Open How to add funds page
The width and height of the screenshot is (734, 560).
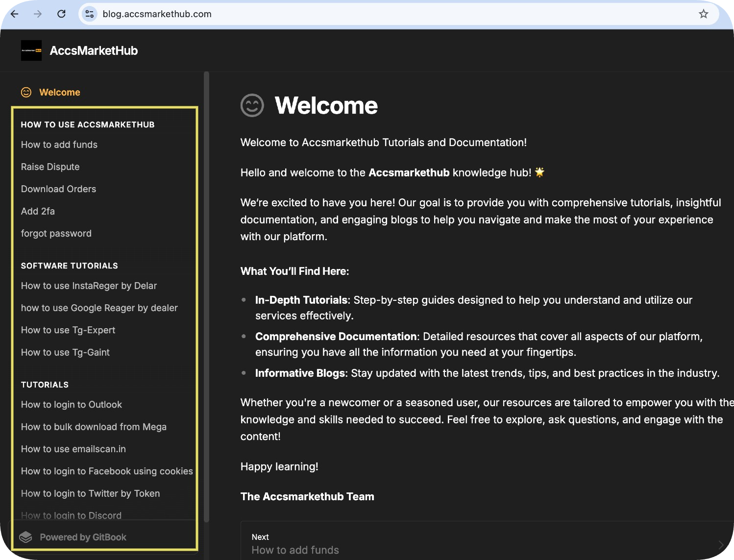point(59,145)
